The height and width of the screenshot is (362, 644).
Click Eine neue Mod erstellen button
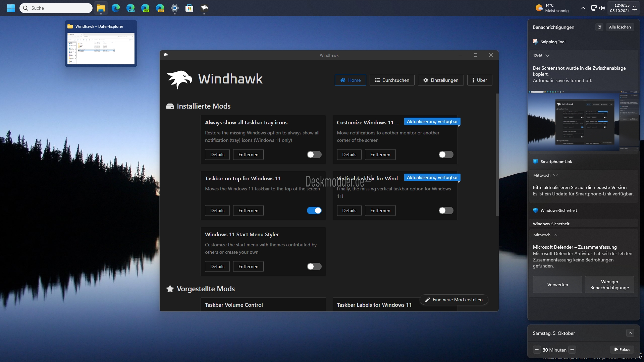(x=454, y=300)
